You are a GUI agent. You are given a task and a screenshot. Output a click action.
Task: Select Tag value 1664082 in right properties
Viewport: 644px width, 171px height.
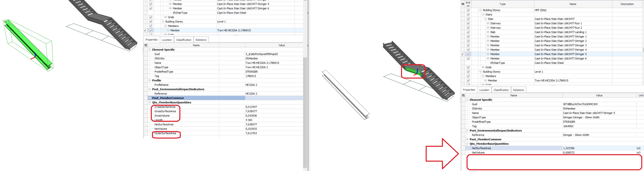(568, 126)
